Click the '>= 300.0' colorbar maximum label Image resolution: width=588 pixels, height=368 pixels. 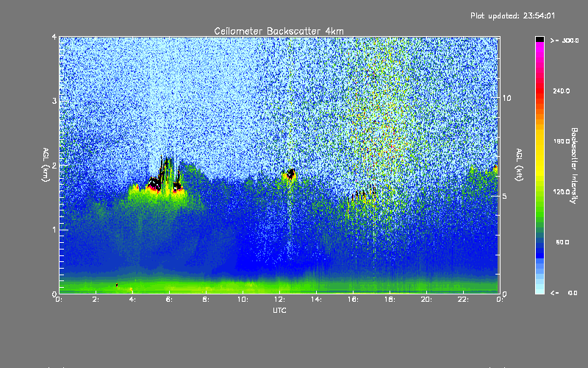point(564,40)
